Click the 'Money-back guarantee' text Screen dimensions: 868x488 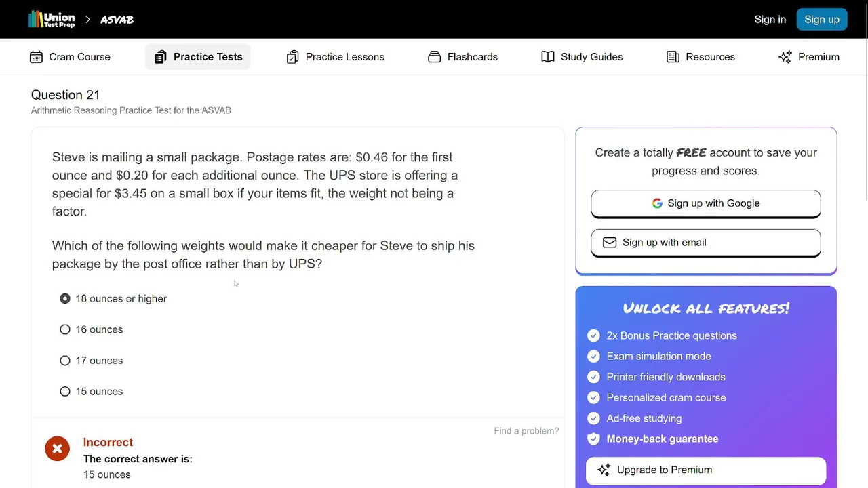663,439
